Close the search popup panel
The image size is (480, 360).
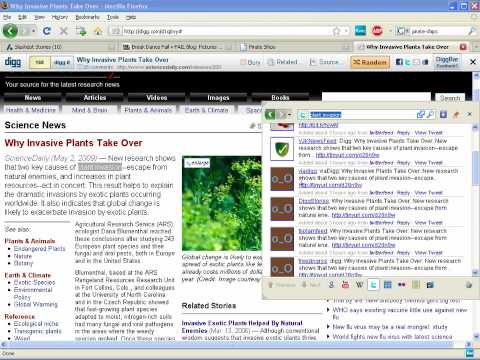click(469, 114)
